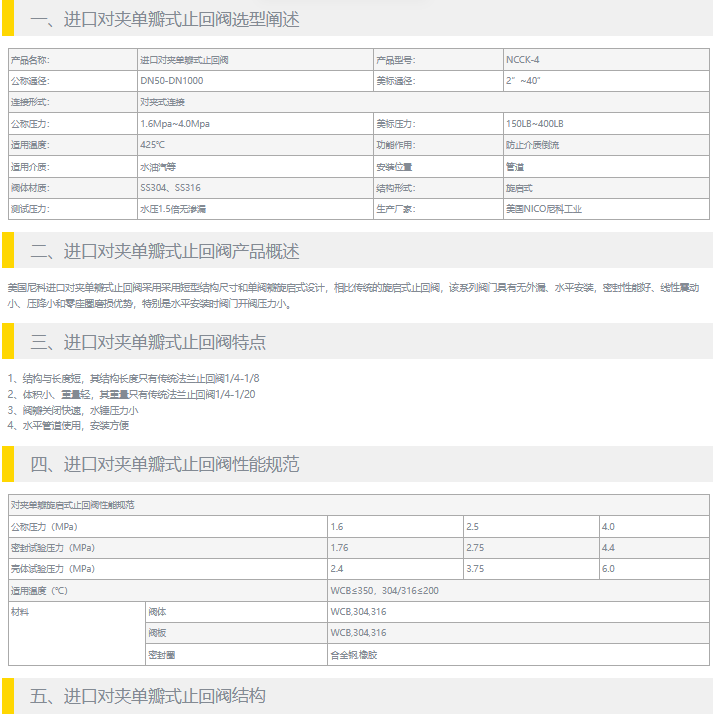Select the SS304、SS316 body material cell
713x724 pixels.
coord(172,188)
